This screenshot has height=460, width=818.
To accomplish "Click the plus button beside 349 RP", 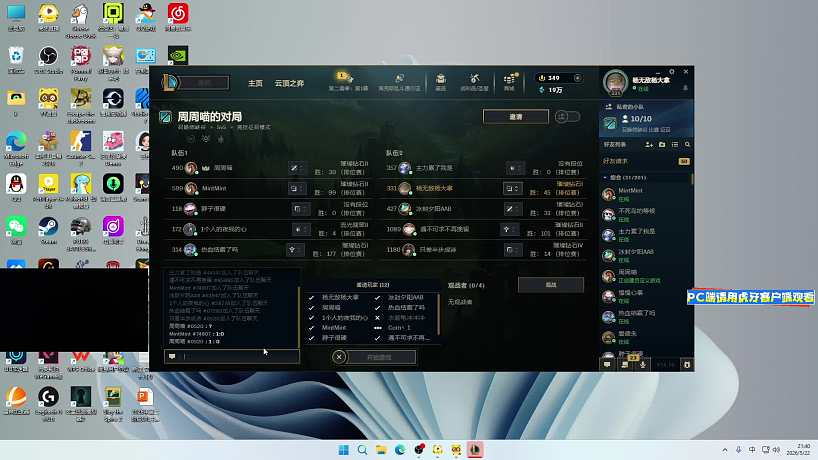I will [578, 78].
